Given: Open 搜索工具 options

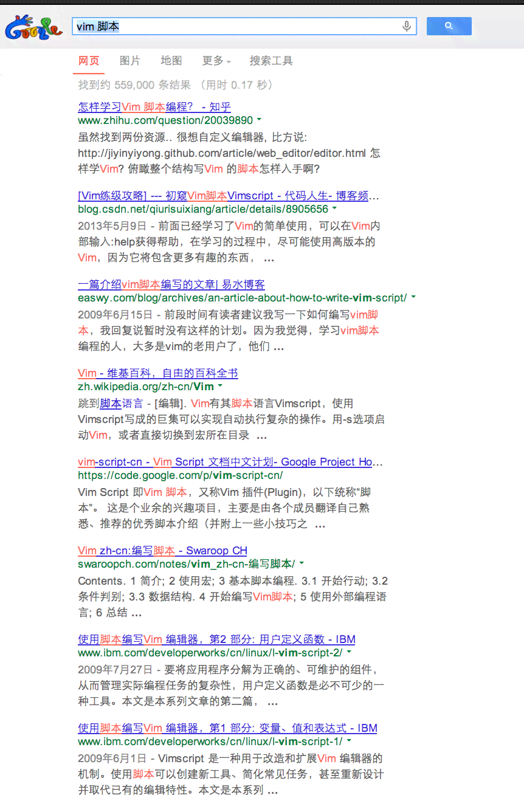Looking at the screenshot, I should [x=271, y=61].
